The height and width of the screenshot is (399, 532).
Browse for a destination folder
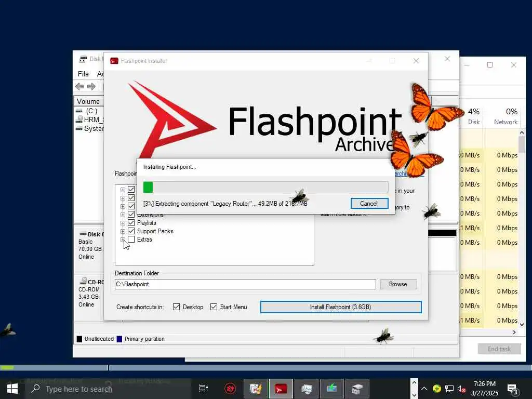(x=398, y=284)
